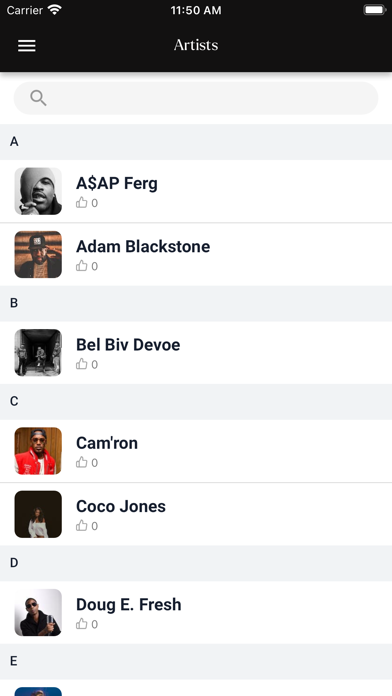Select the Coco Jones thumbnail

click(x=38, y=514)
